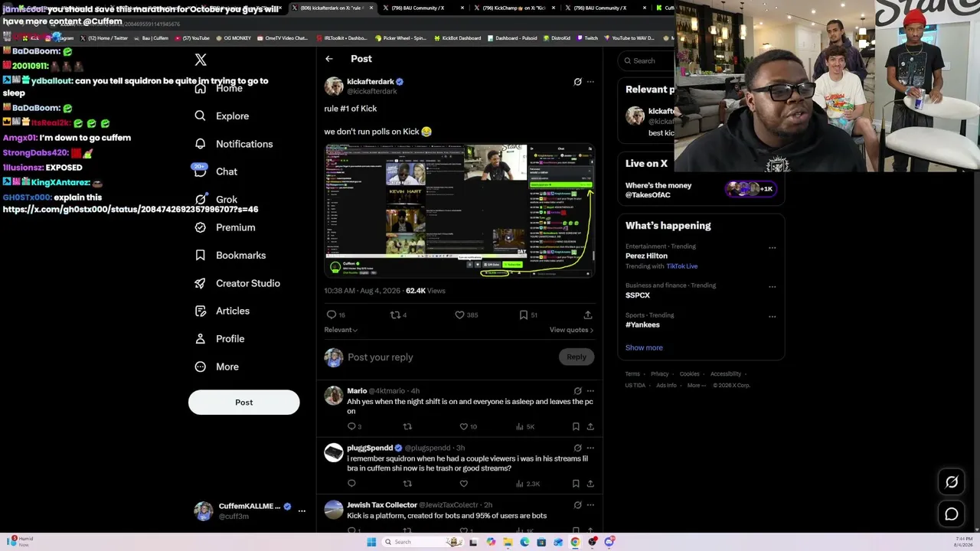The height and width of the screenshot is (551, 980).
Task: Open kickafterdark's profile name link
Action: [x=371, y=81]
